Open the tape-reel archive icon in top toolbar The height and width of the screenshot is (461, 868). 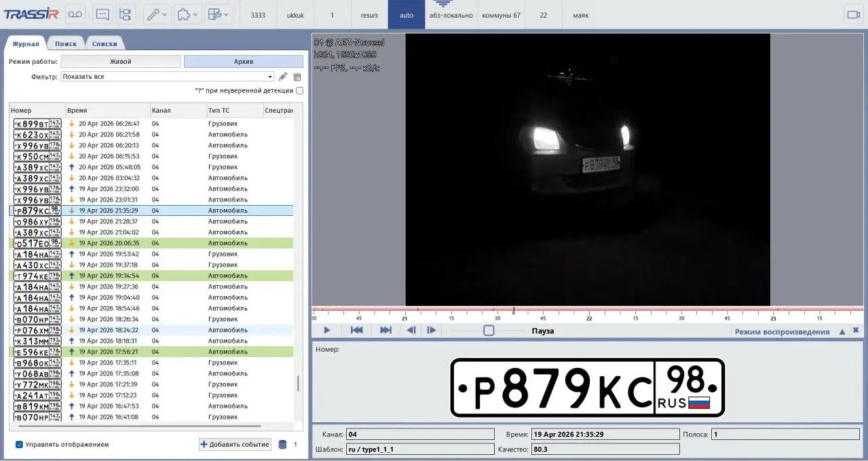click(75, 14)
